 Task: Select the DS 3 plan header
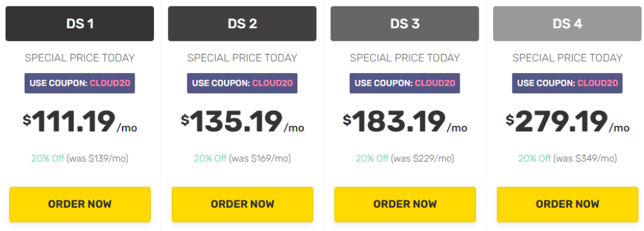tap(405, 23)
